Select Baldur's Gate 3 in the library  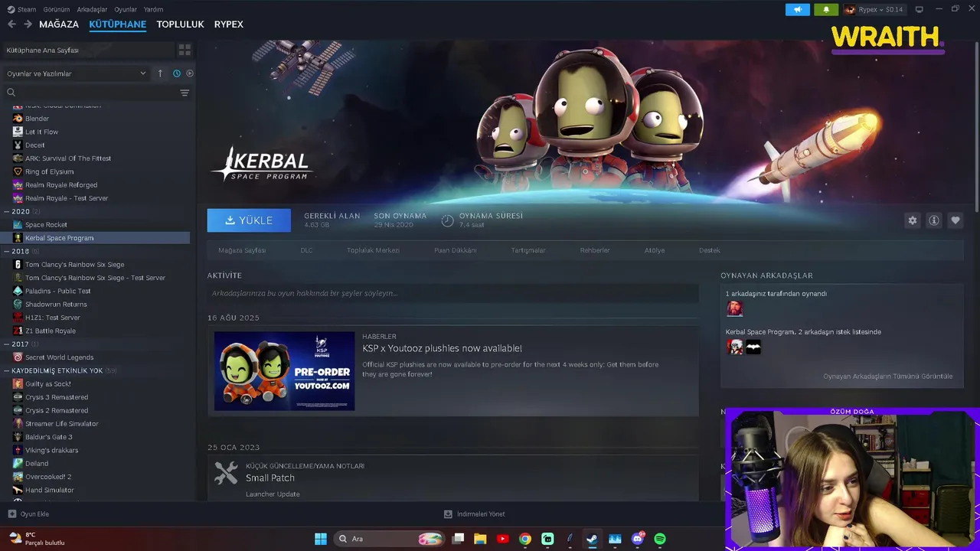pyautogui.click(x=48, y=437)
